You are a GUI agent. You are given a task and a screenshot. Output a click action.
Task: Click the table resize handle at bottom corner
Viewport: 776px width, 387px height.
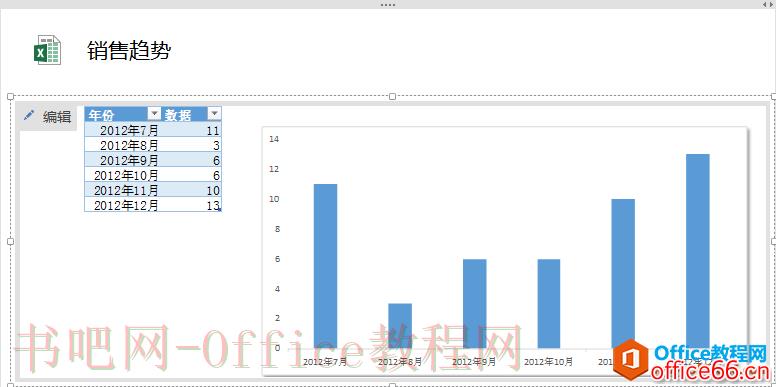(219, 210)
